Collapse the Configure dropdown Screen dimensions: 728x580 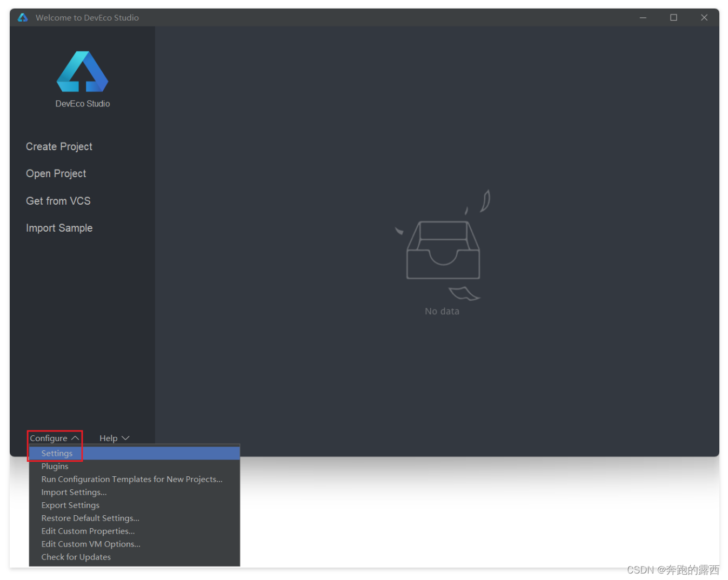click(54, 438)
